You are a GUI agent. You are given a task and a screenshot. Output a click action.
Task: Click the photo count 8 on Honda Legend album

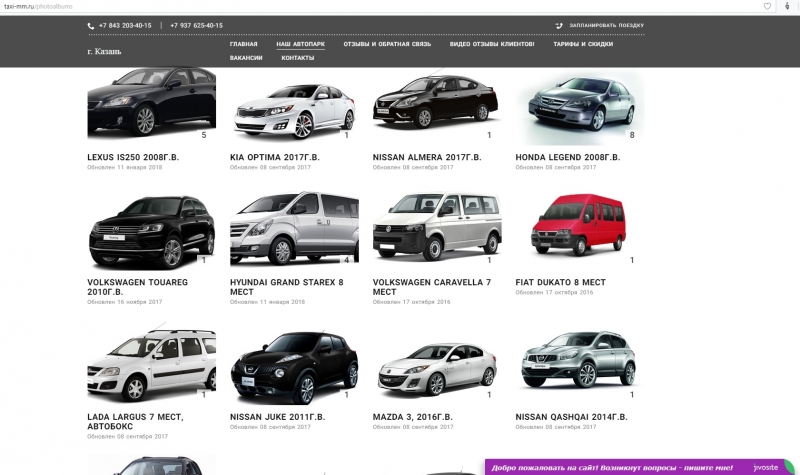[632, 135]
